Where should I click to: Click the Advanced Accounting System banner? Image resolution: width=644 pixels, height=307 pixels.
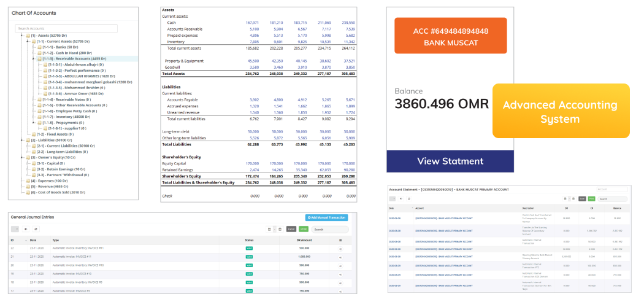561,111
